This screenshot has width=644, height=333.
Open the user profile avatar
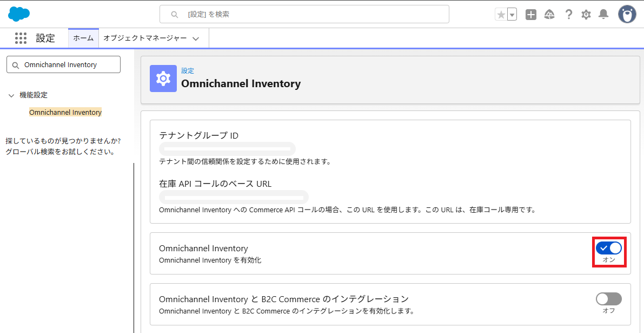coord(627,15)
